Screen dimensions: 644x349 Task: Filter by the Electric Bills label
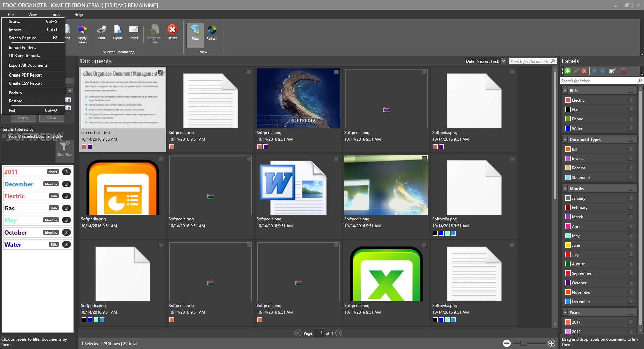pos(38,196)
